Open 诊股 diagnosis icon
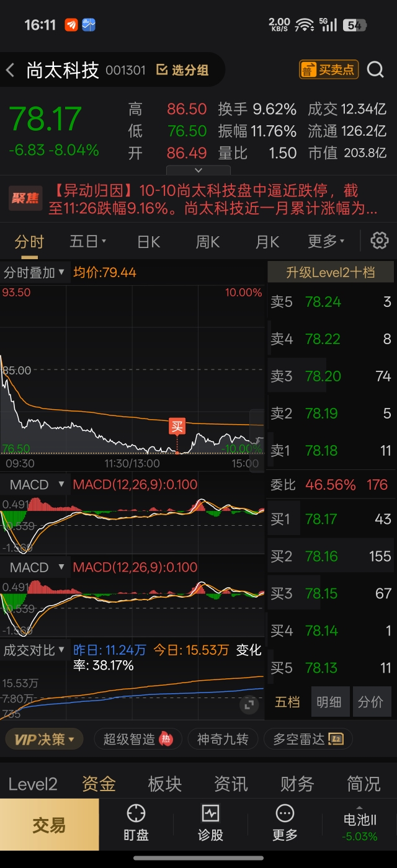 [x=210, y=813]
